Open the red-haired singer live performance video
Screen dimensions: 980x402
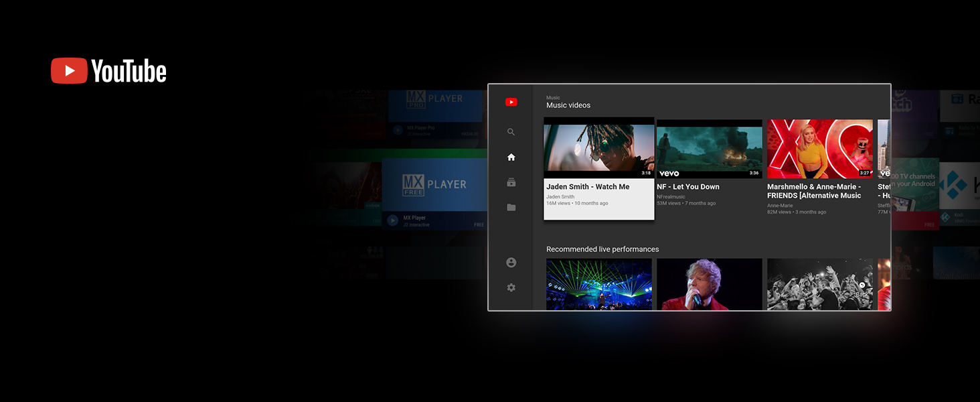709,284
